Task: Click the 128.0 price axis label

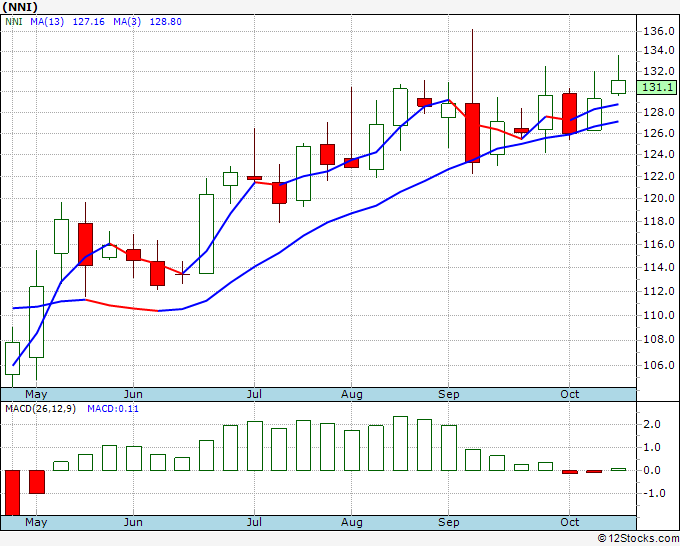Action: click(658, 112)
